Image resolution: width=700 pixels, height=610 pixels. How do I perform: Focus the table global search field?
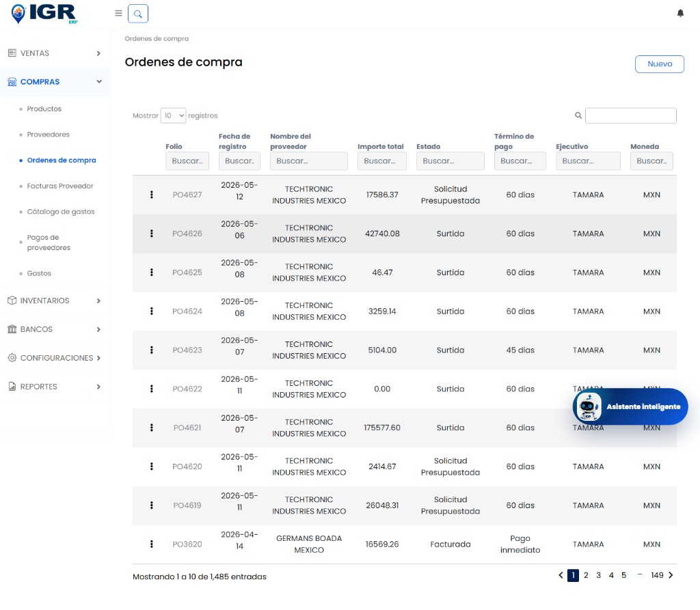point(630,115)
